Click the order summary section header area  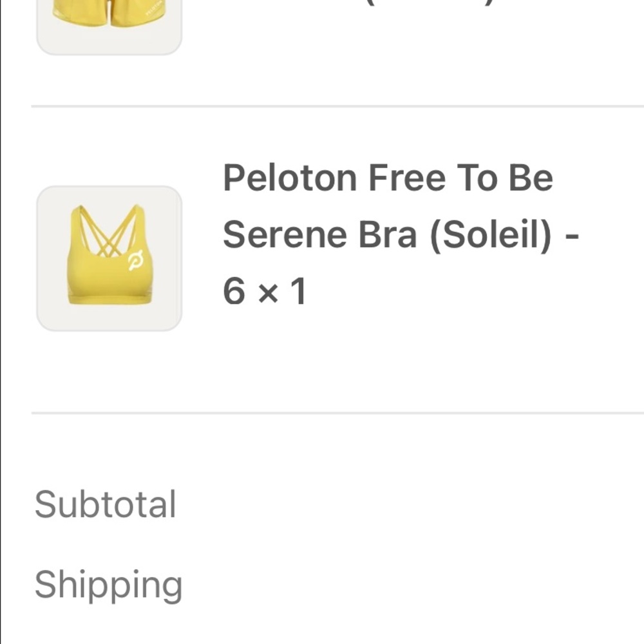[322, 451]
